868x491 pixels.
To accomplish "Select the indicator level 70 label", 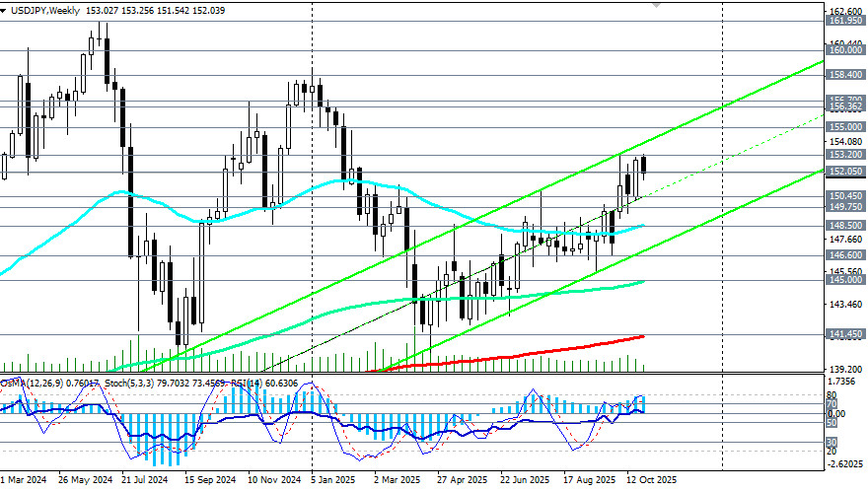I will (832, 403).
